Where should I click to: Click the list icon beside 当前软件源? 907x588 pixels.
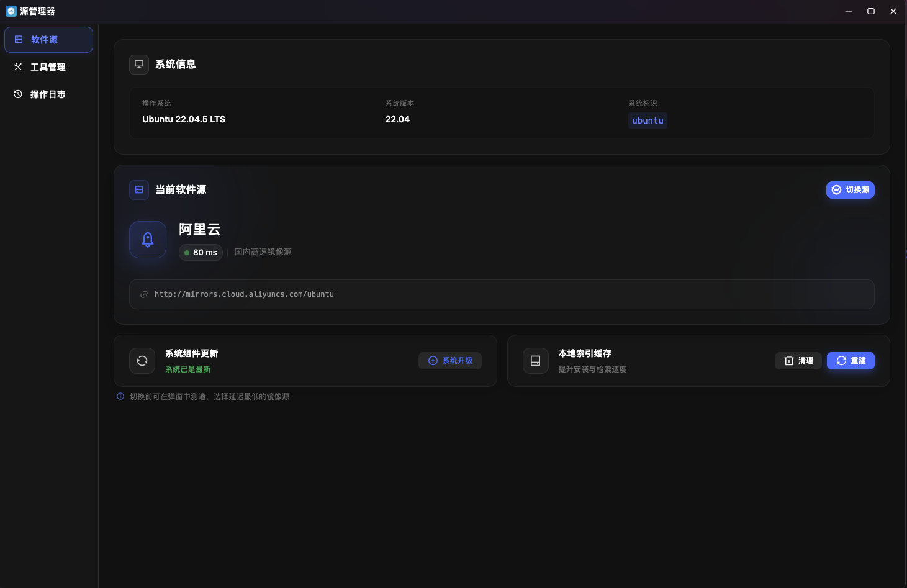139,190
